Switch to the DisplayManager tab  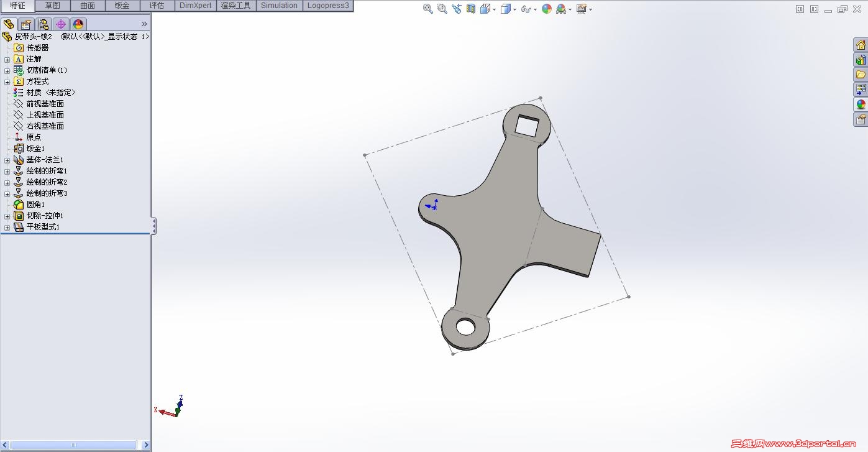coord(78,24)
